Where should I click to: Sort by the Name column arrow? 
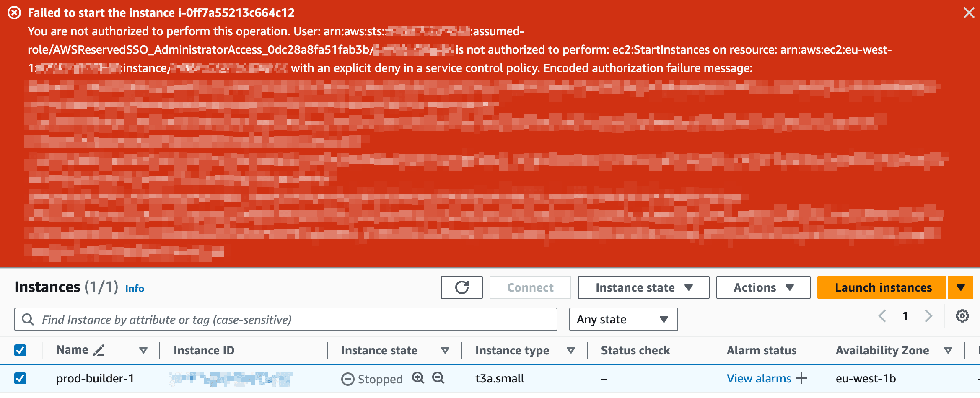point(143,350)
